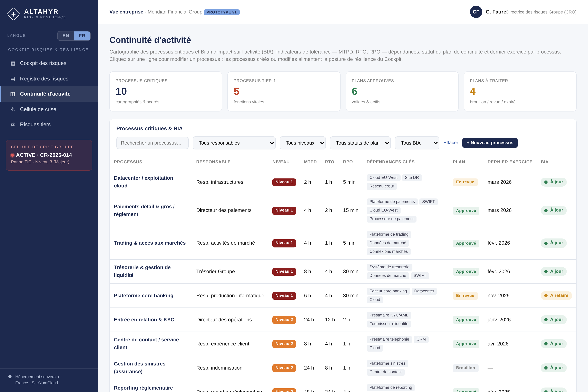Click the RESPONSABLE column header
The height and width of the screenshot is (392, 588).
tap(213, 162)
